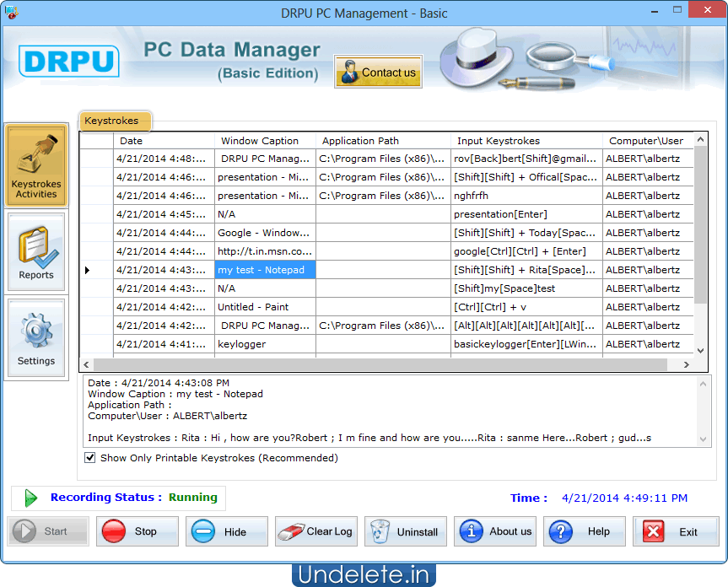Viewport: 728px width, 587px height.
Task: Click the table scroll up arrow
Action: coord(701,139)
